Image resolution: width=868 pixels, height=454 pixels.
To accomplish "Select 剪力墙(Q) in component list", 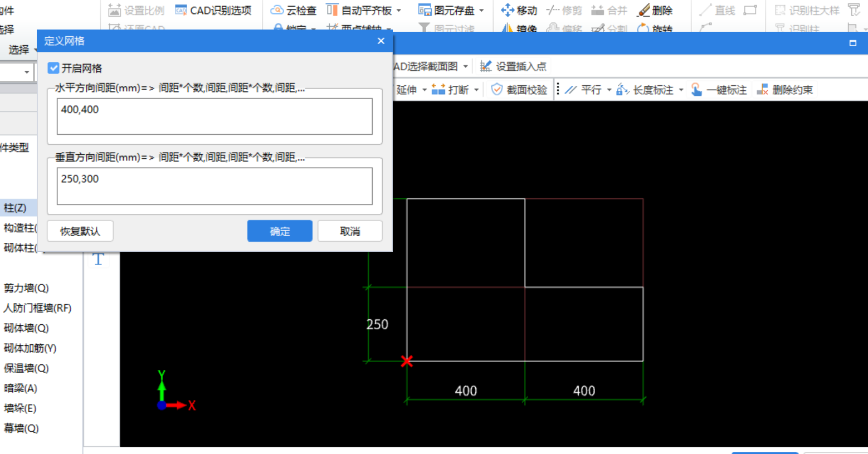I will click(26, 288).
